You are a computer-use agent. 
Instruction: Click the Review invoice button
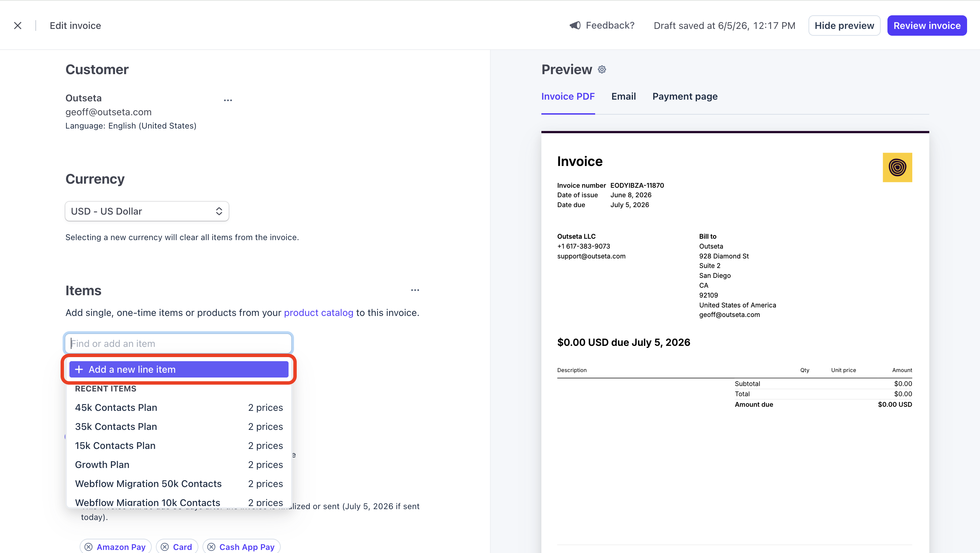point(927,26)
